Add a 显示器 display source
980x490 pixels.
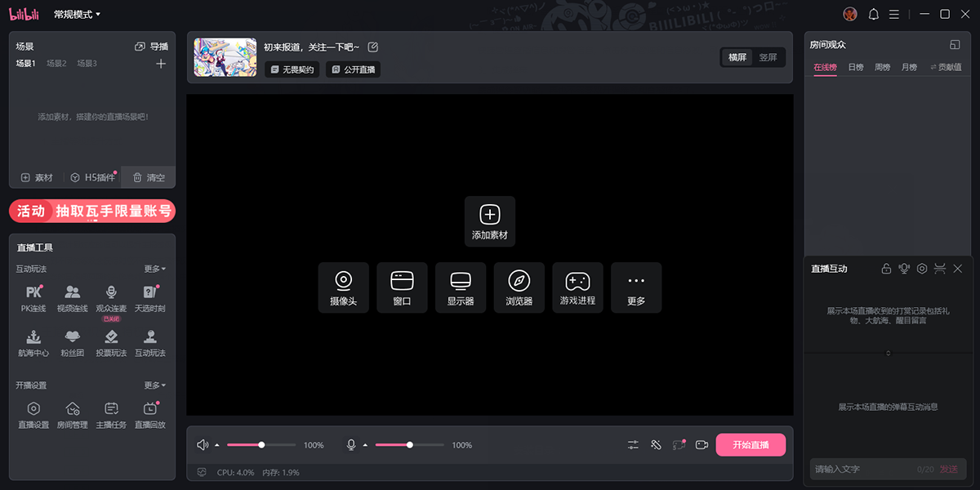point(461,287)
